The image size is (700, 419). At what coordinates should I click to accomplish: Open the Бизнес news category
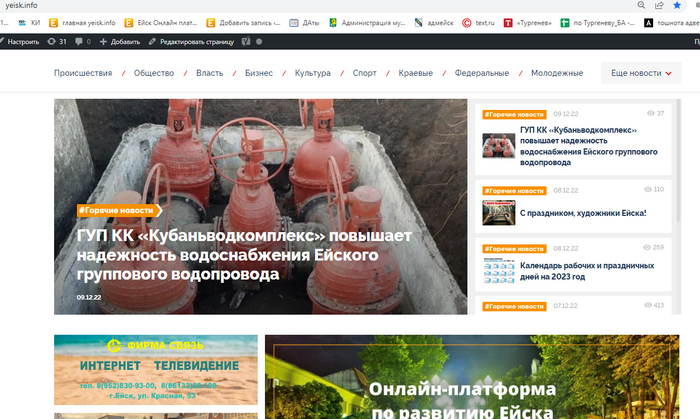click(258, 73)
